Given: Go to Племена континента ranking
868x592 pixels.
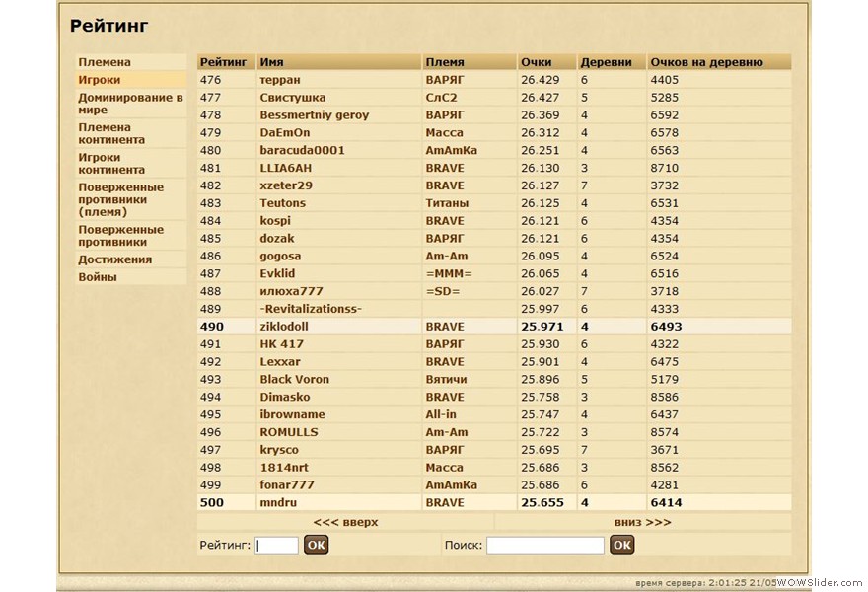Looking at the screenshot, I should coord(111,133).
